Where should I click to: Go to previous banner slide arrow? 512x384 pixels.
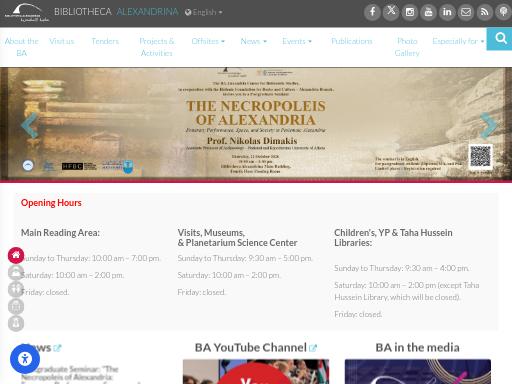pyautogui.click(x=29, y=125)
